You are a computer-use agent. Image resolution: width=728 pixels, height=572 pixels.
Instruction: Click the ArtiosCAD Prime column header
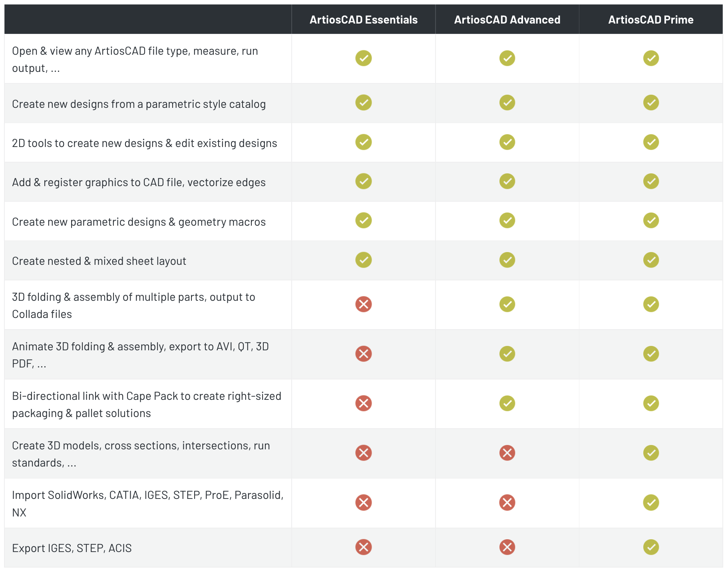650,20
